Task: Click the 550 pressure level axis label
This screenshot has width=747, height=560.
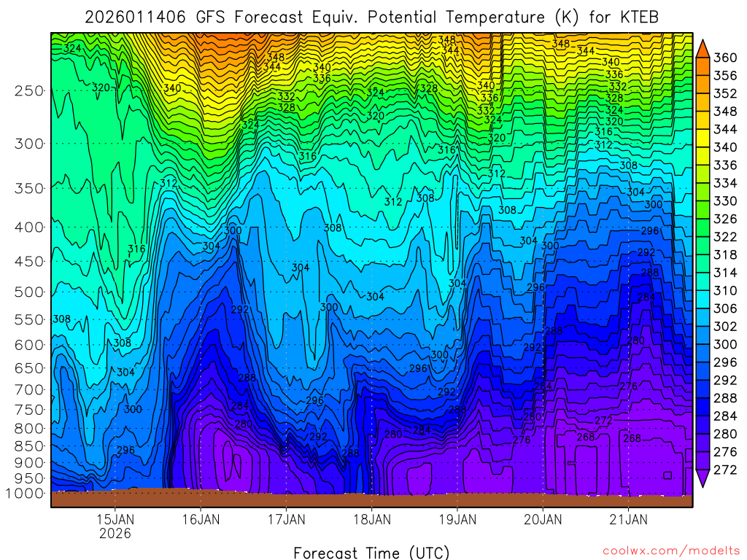Action: click(x=28, y=319)
